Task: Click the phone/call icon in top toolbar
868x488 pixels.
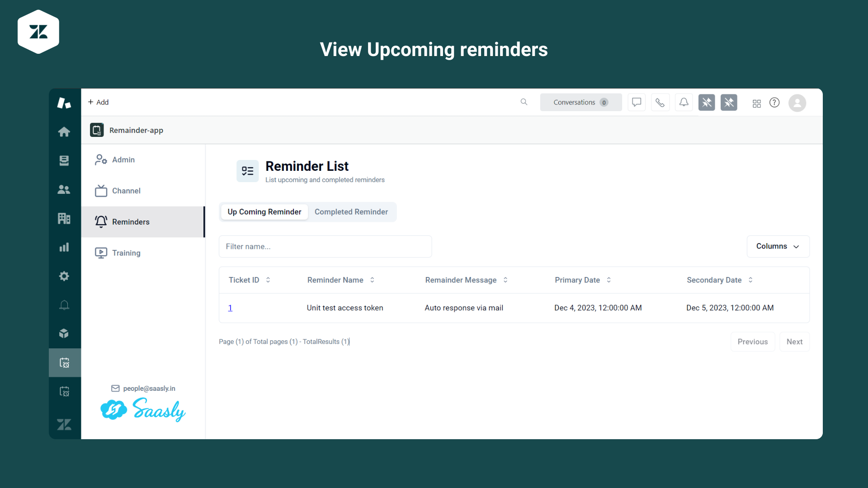Action: [x=660, y=102]
